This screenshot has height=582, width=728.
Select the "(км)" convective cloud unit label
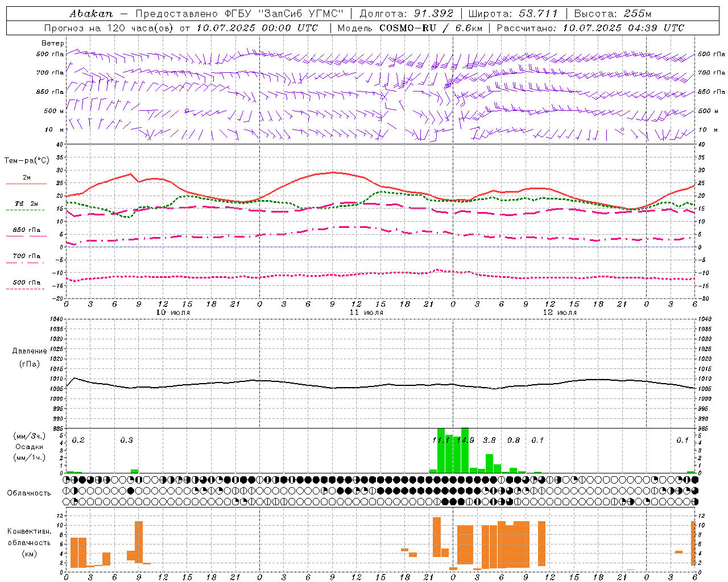point(29,554)
